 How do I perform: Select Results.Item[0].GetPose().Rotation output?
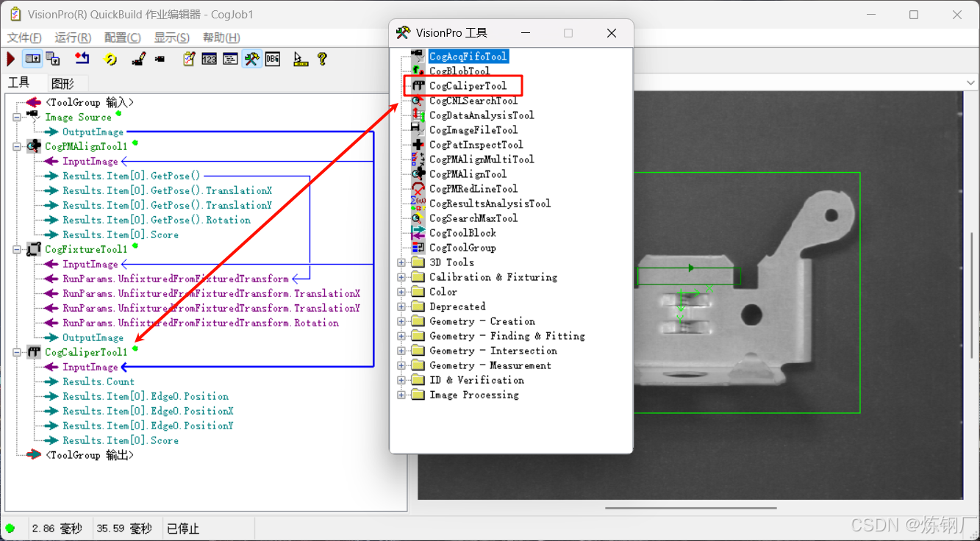tap(157, 220)
